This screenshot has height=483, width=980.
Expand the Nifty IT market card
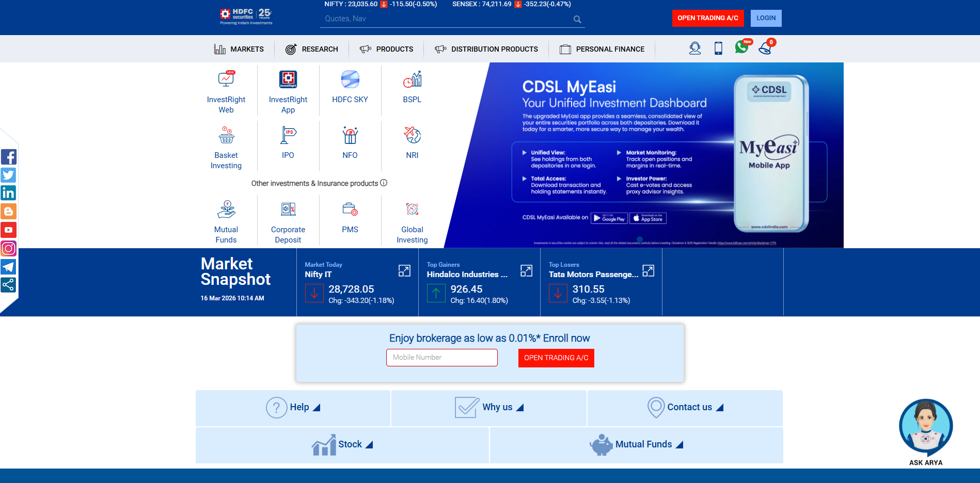tap(404, 271)
